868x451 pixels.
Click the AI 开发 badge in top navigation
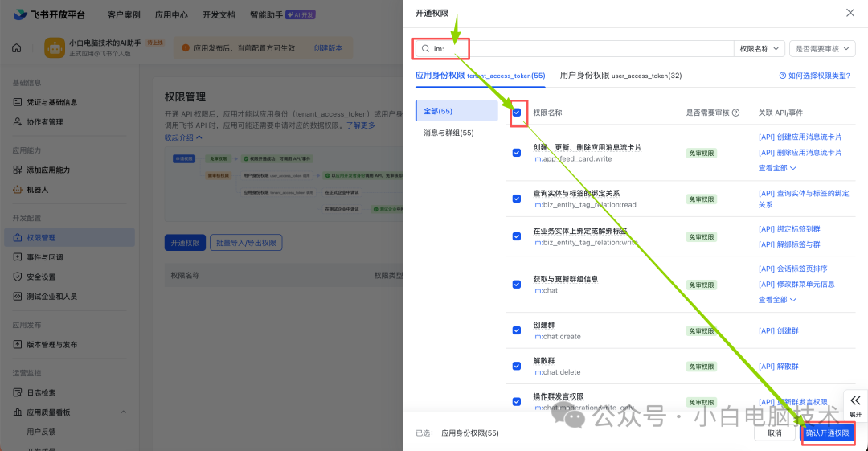coord(300,15)
